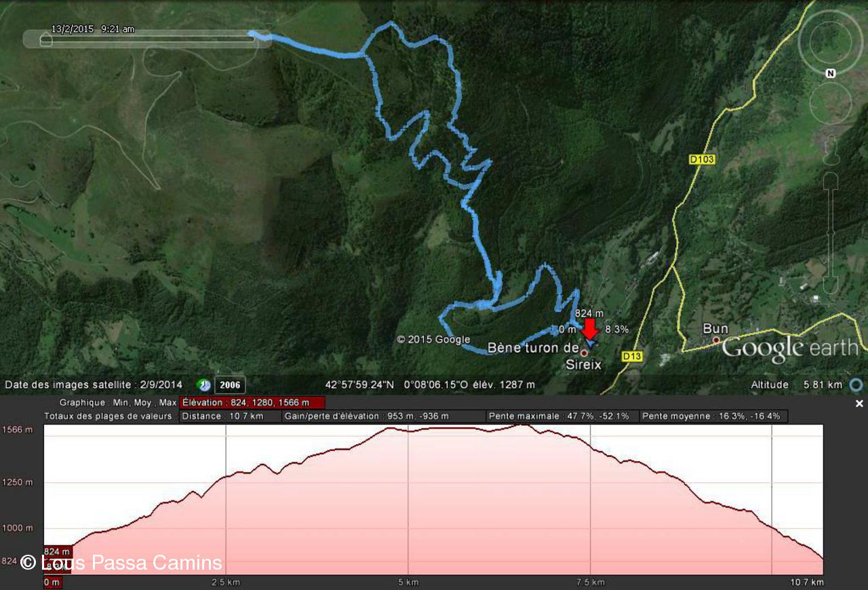Screen dimensions: 868x590
Task: Click the Bène turon de Sireix placemark dot
Action: point(584,353)
